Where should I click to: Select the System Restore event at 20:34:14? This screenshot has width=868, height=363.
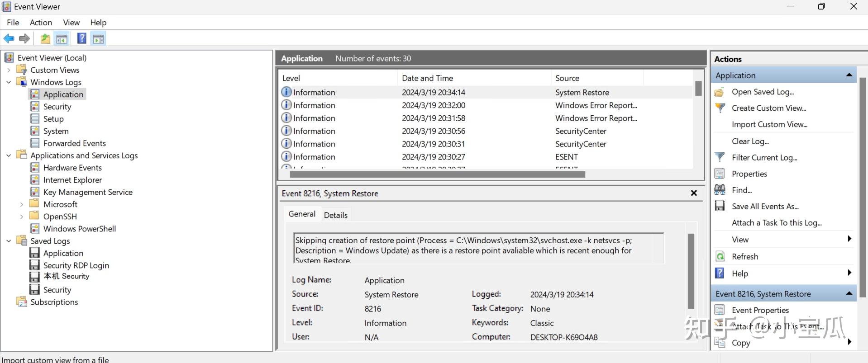click(x=486, y=92)
